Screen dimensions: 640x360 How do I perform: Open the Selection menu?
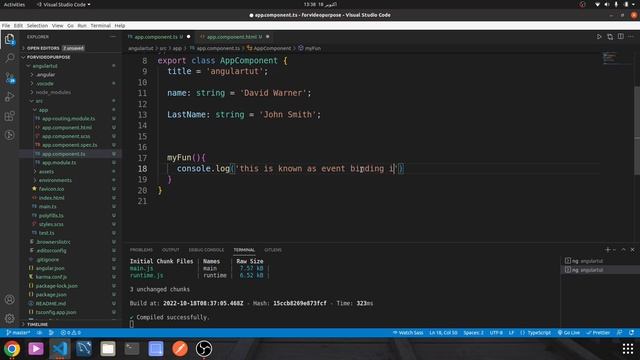[37, 25]
